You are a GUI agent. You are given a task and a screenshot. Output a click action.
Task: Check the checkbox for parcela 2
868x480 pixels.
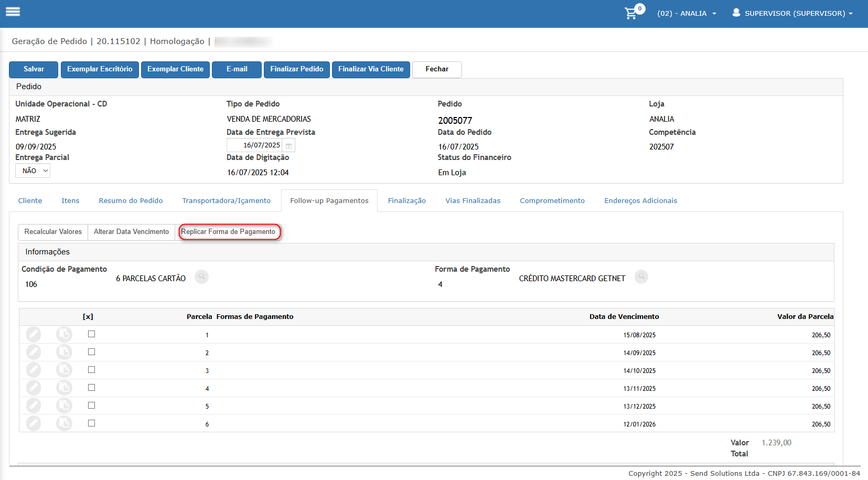tap(91, 352)
